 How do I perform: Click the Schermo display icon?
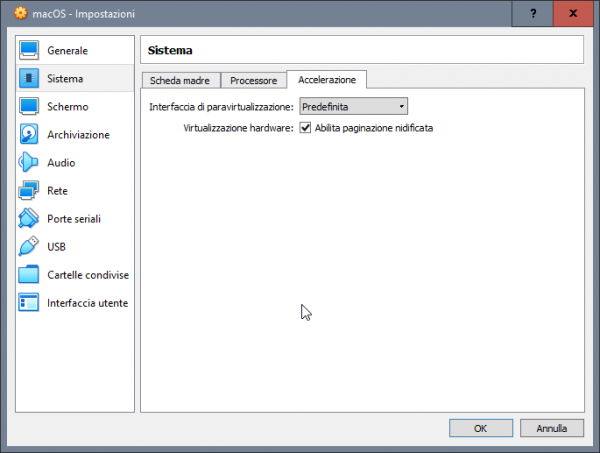(x=29, y=106)
